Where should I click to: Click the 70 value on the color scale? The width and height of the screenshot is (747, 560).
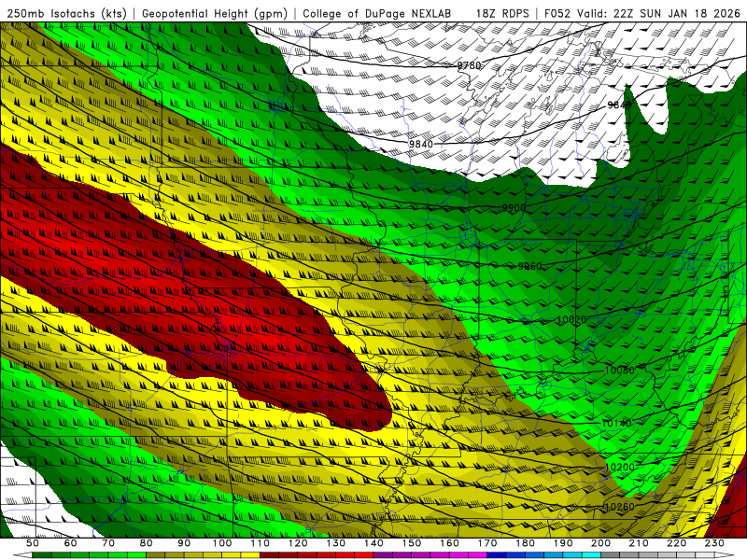coord(108,543)
